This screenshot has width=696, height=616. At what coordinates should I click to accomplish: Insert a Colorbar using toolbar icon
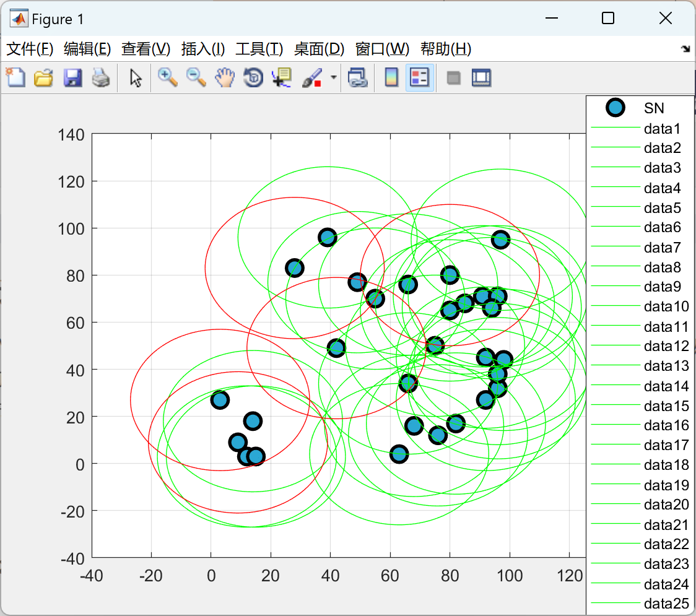click(x=391, y=78)
